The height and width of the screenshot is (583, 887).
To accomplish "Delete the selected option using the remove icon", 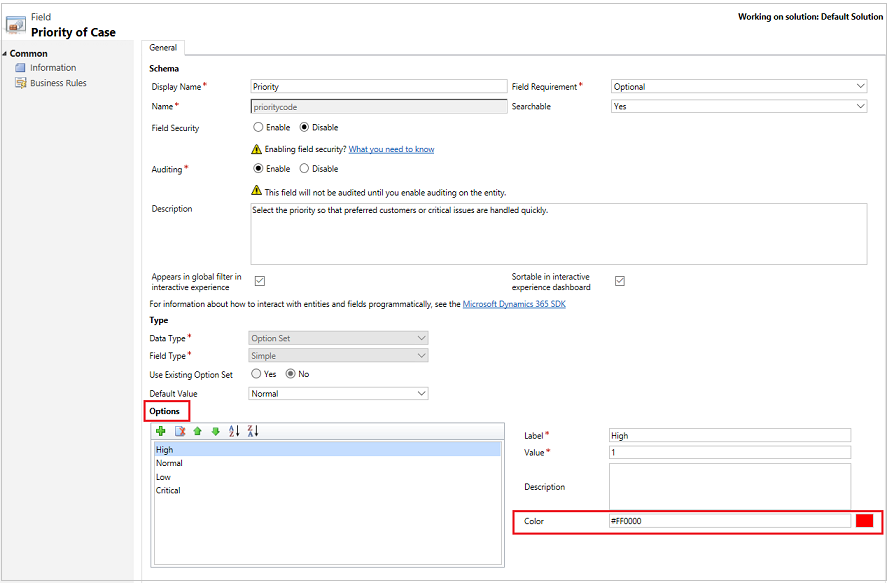I will click(180, 431).
